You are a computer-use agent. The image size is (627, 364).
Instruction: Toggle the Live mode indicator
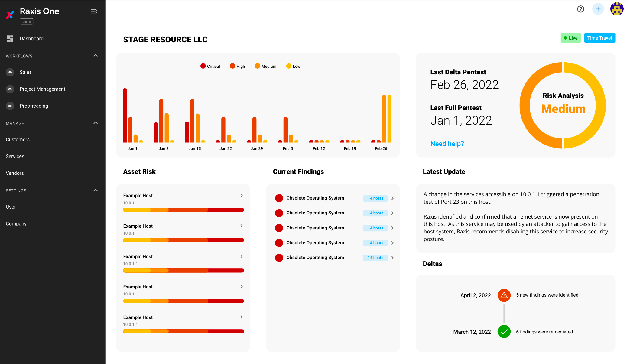[x=570, y=38]
